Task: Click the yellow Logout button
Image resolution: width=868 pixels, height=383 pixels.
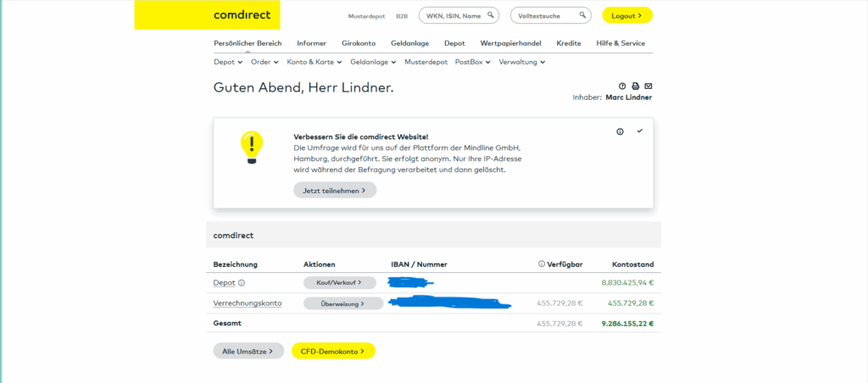Action: click(x=627, y=15)
